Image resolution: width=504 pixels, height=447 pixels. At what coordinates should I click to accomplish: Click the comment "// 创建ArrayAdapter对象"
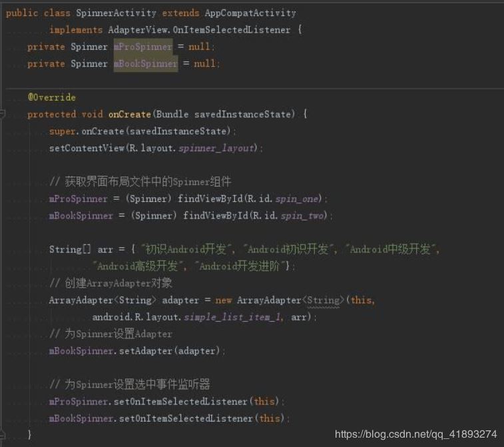(111, 283)
